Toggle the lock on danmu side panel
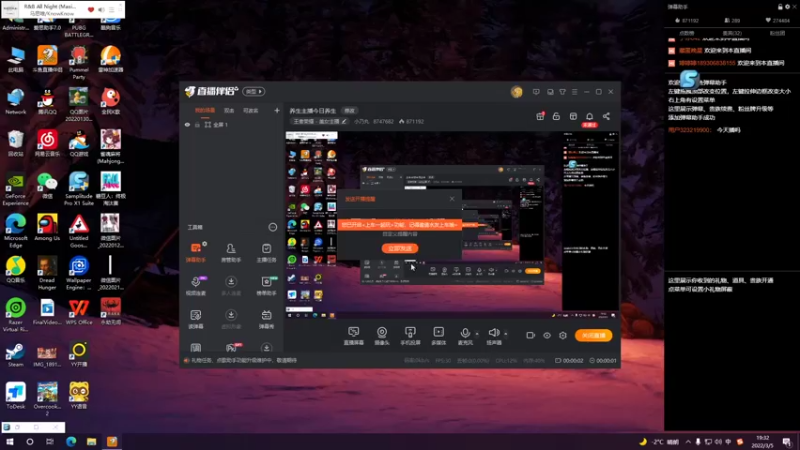 tap(780, 7)
